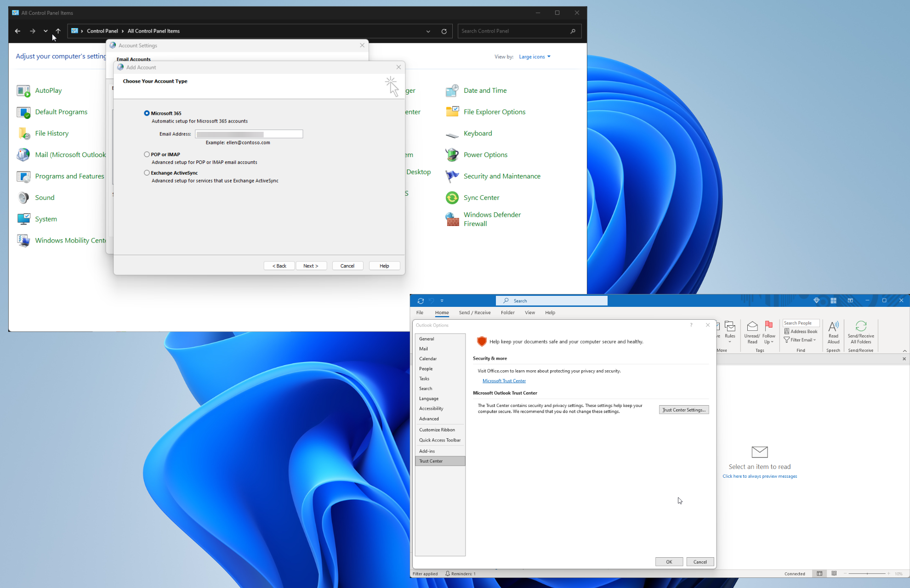Refresh the Control Panel address bar
The height and width of the screenshot is (588, 910).
click(444, 31)
